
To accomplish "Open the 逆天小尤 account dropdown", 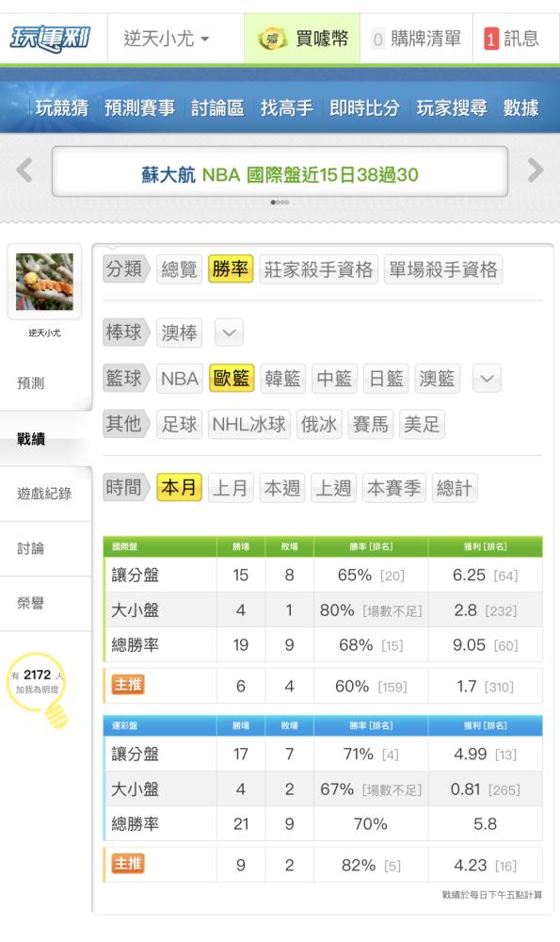I will pyautogui.click(x=167, y=39).
